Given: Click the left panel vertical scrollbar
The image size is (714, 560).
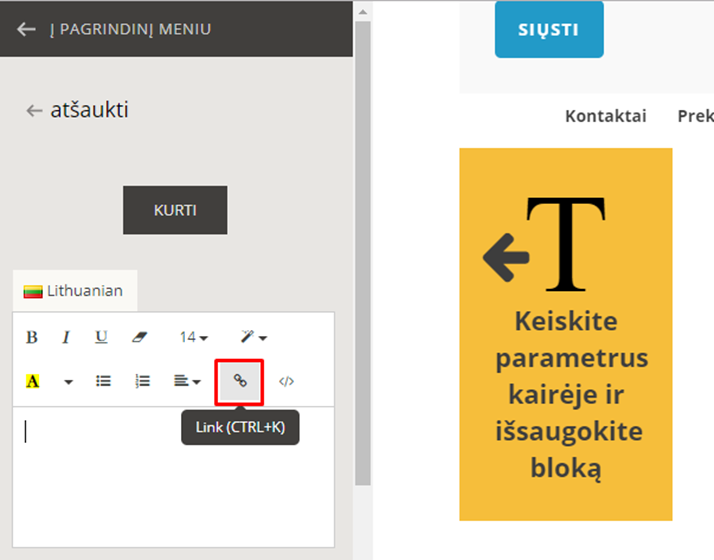Looking at the screenshot, I should [363, 253].
